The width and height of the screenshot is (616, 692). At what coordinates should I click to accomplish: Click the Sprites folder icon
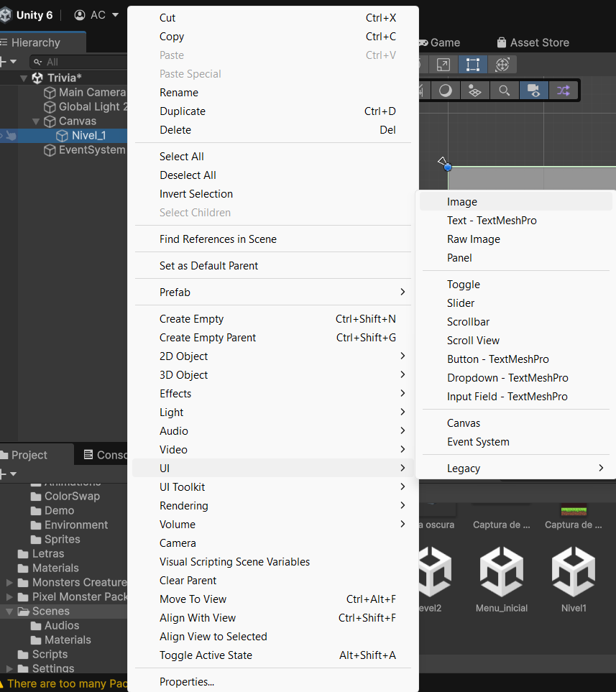[x=36, y=540]
